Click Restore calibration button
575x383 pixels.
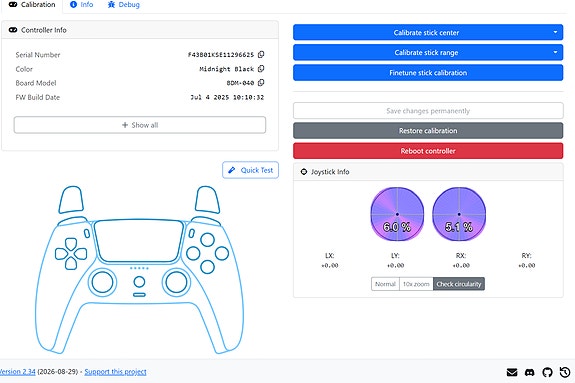coord(428,131)
